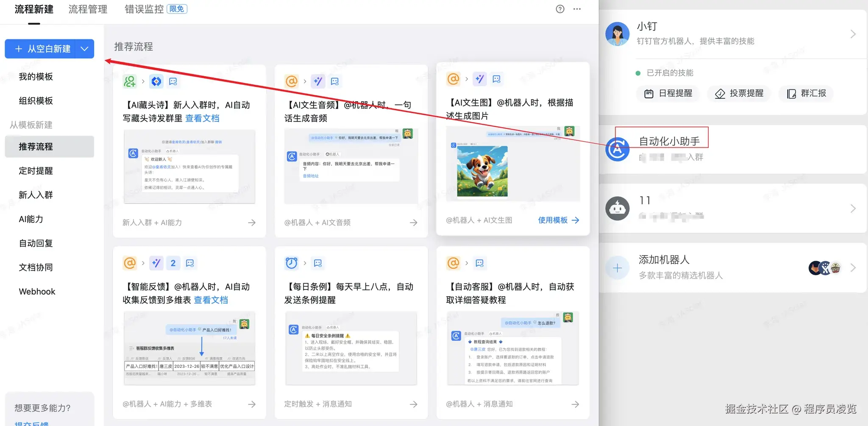Open the help question mark icon

(x=560, y=9)
